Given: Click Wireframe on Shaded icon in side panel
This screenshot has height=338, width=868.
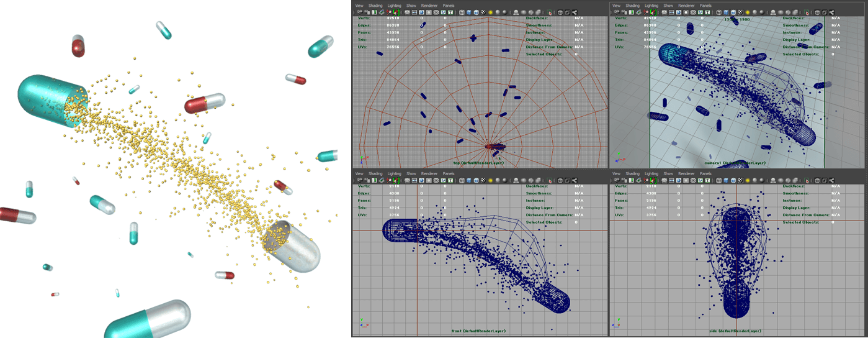Looking at the screenshot, I should click(x=733, y=180).
